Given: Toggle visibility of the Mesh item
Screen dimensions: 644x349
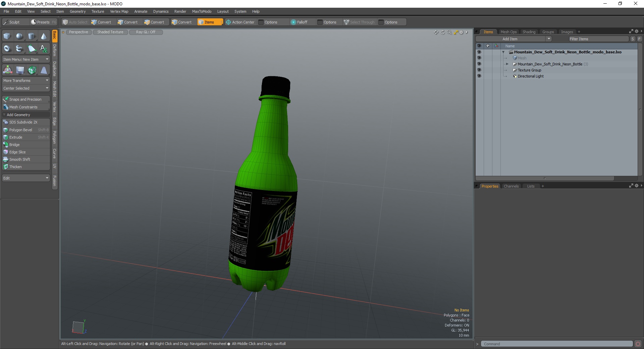Looking at the screenshot, I should (479, 58).
